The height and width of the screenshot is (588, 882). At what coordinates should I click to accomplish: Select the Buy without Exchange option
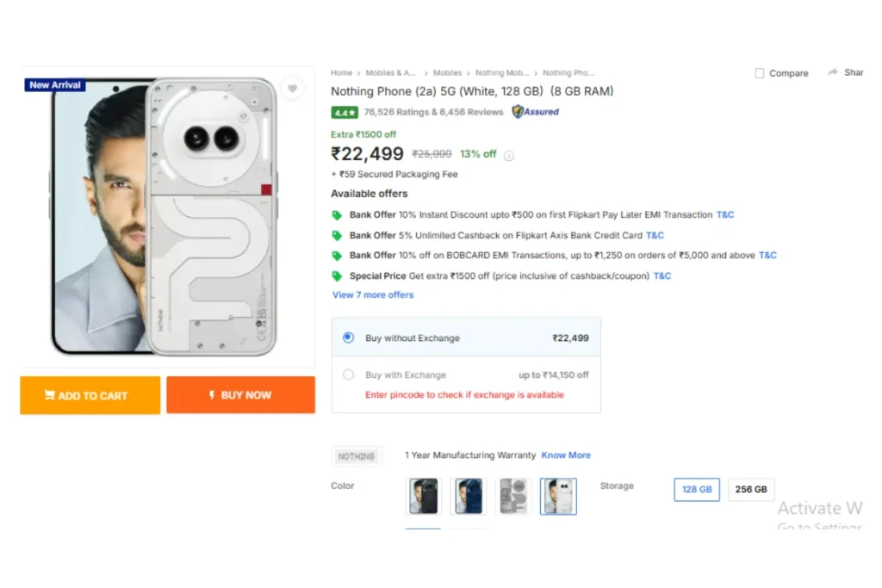tap(348, 338)
